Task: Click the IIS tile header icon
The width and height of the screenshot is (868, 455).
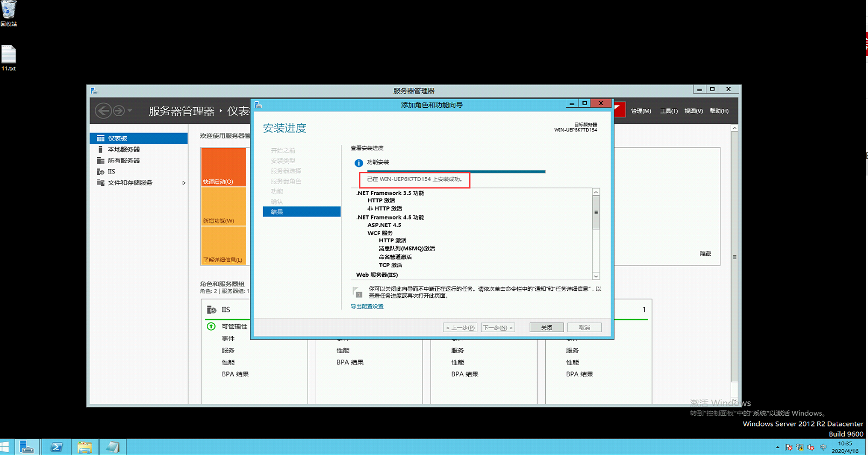Action: pyautogui.click(x=212, y=310)
